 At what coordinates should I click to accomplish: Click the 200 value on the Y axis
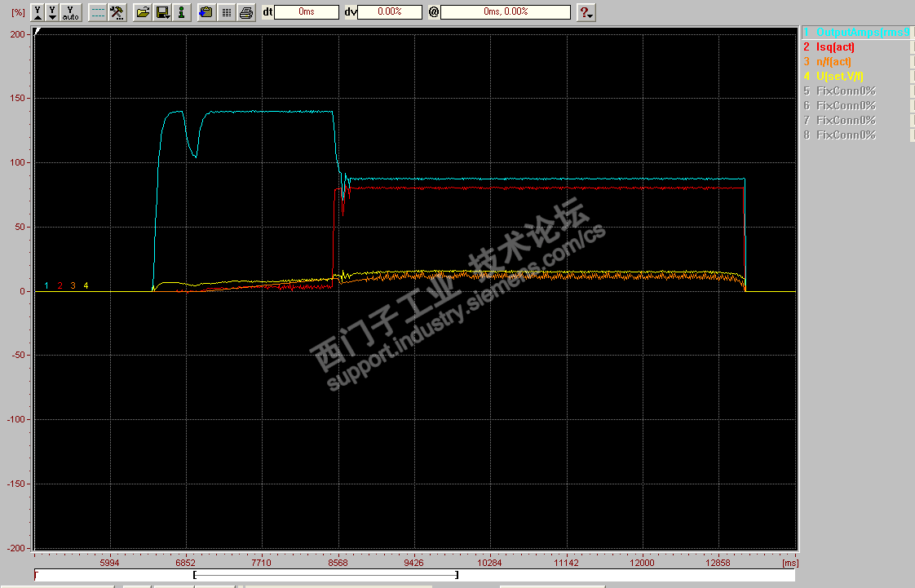tap(17, 34)
